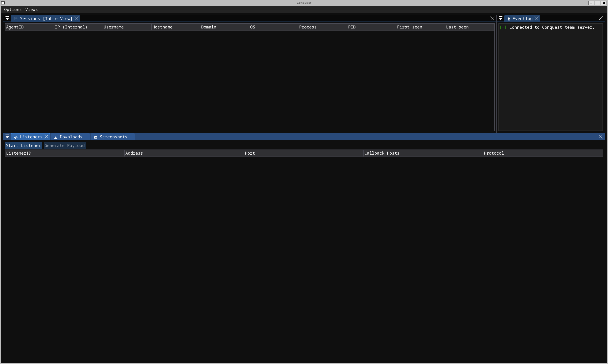The width and height of the screenshot is (608, 364).
Task: Click the image icon on the Screenshots tab
Action: click(x=96, y=137)
